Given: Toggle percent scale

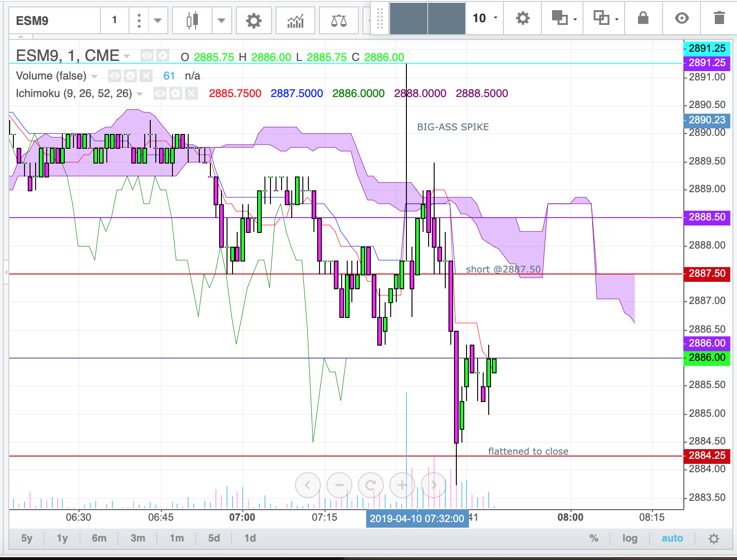Looking at the screenshot, I should click(594, 538).
